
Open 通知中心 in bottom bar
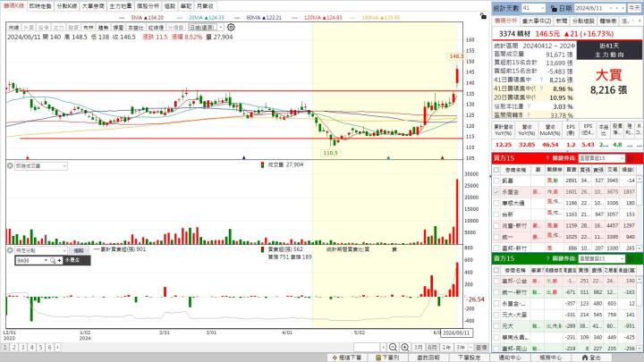pyautogui.click(x=510, y=358)
